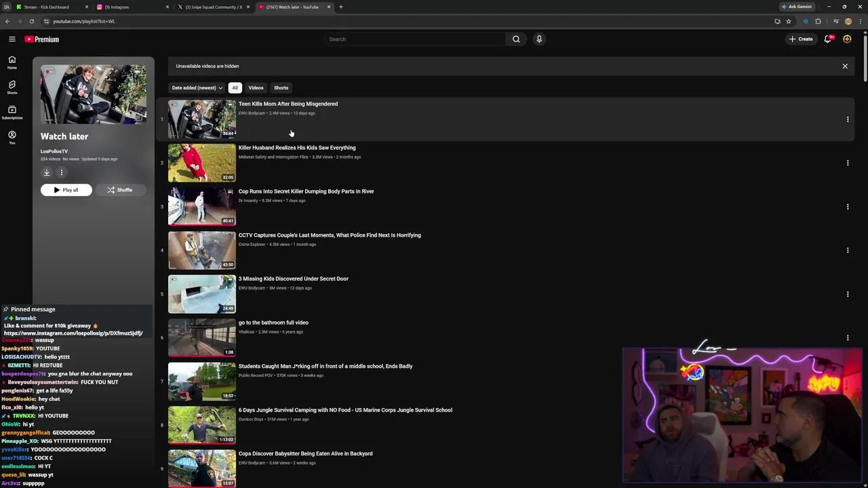Open 6 Days Jungle Survival thumbnail

[x=202, y=425]
